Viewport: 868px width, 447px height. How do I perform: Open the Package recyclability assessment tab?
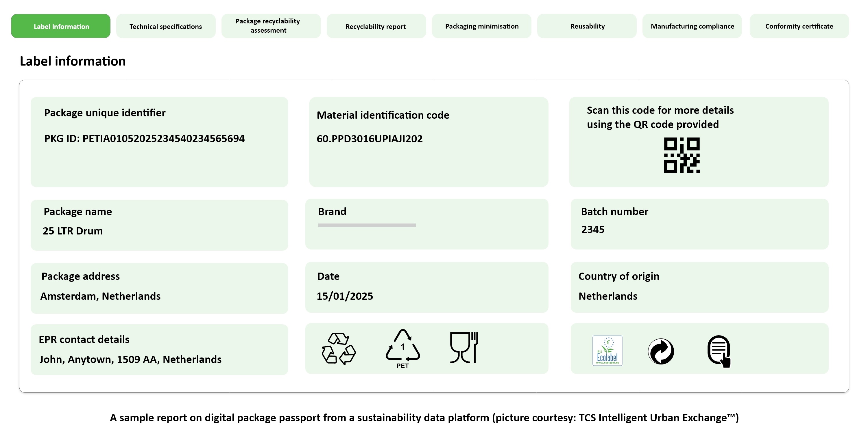point(271,26)
